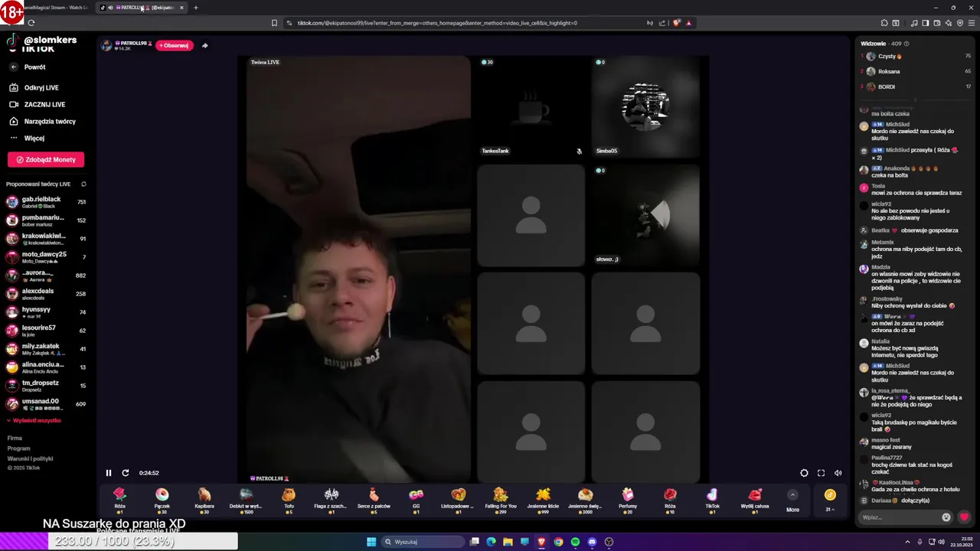The image size is (980, 551).
Task: Send the TikTok gift
Action: 712,500
